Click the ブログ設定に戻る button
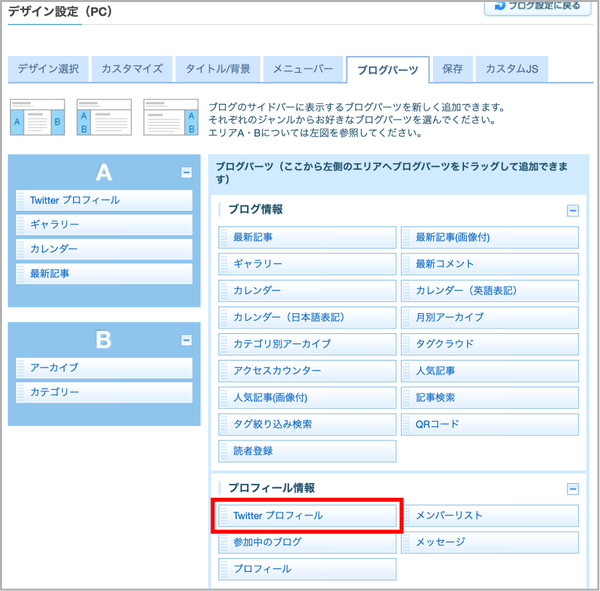 click(x=538, y=6)
